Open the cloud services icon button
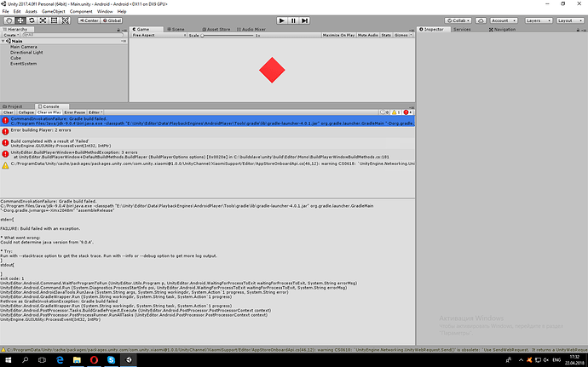The image size is (588, 367). [481, 20]
